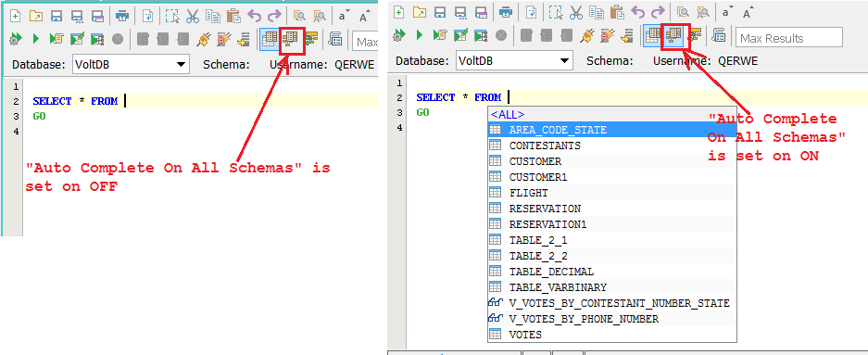Screen dimensions: 868x355
Task: Click Connect plug icon in left editor
Action: [204, 39]
